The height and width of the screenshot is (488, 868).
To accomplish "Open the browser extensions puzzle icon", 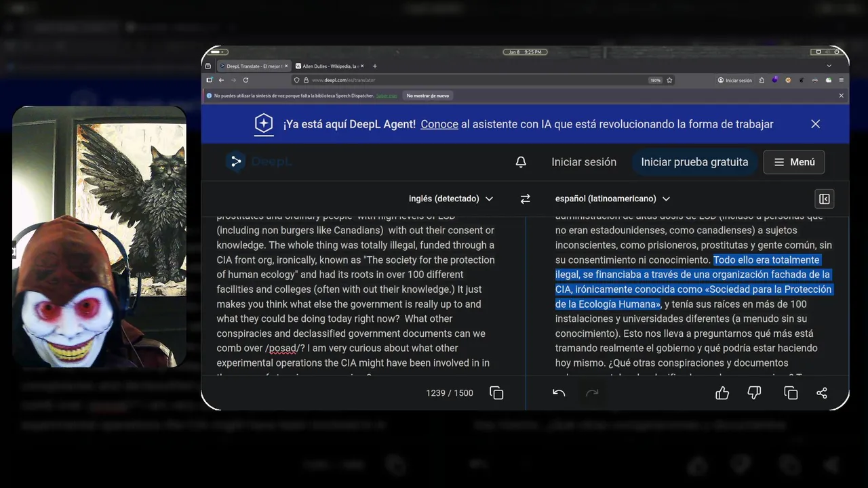I will pos(762,80).
